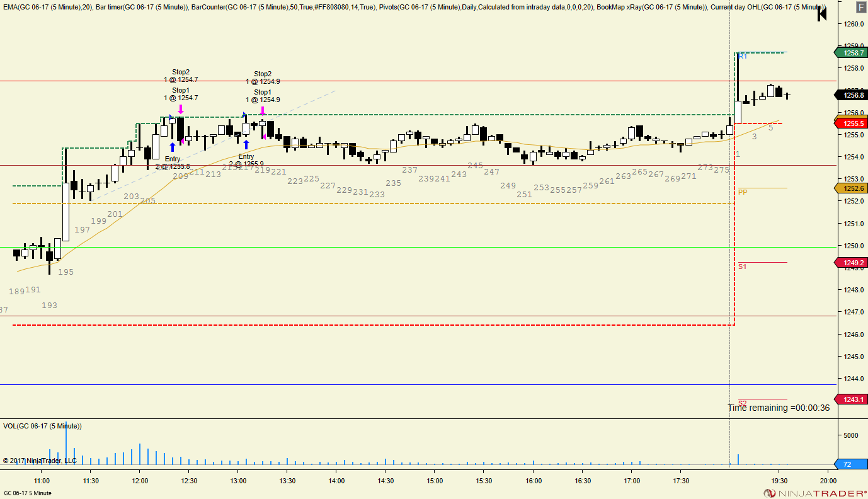
Task: Select the R1 pivot label
Action: coord(743,56)
